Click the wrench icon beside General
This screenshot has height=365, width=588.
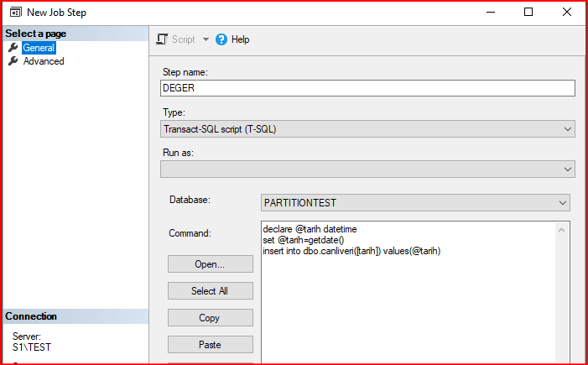click(x=13, y=48)
